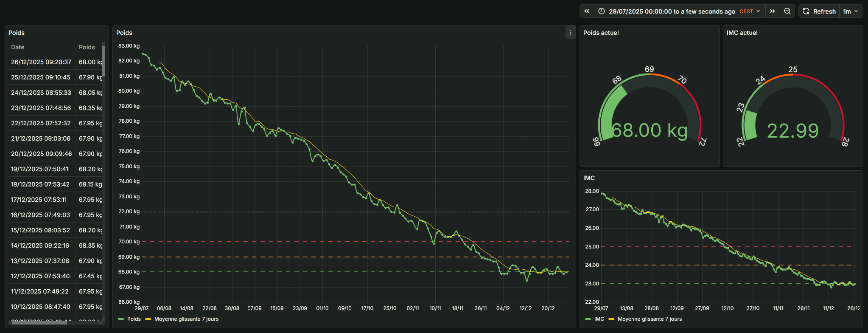The image size is (868, 333).
Task: Zoom out the time range
Action: (787, 11)
